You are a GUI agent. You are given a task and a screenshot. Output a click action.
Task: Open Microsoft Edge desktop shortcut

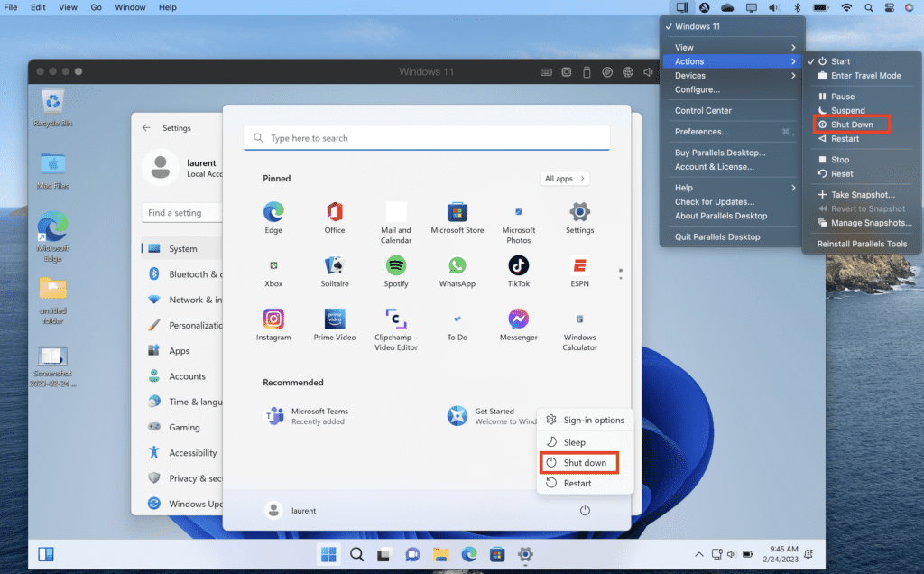pyautogui.click(x=53, y=236)
